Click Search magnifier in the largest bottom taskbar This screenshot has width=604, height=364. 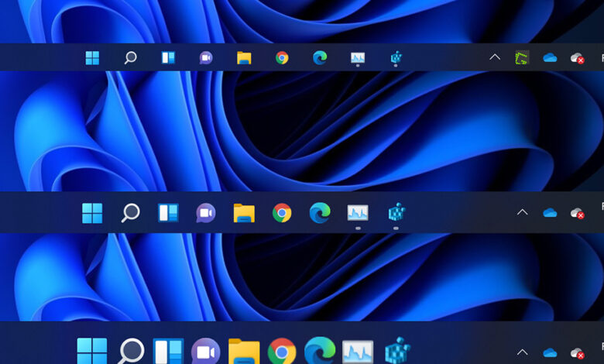pos(131,352)
